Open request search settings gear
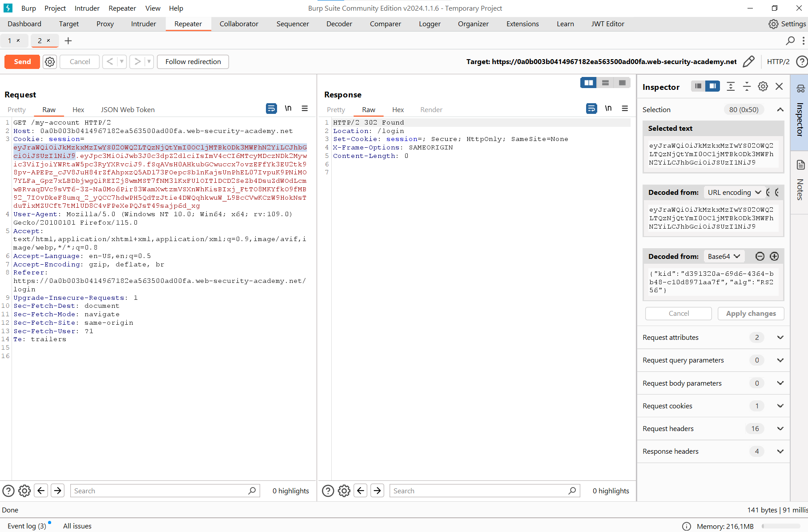The height and width of the screenshot is (532, 808). tap(24, 491)
